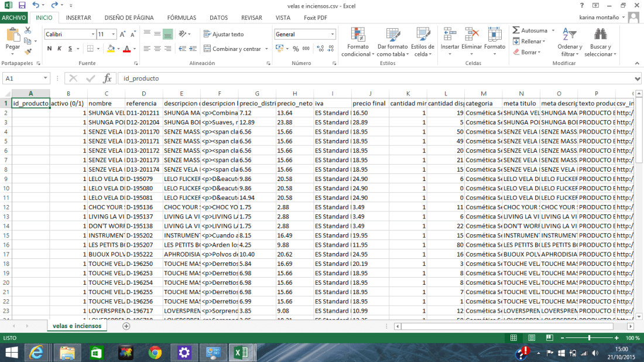Redo the last undone action
The image size is (644, 362).
click(x=54, y=5)
